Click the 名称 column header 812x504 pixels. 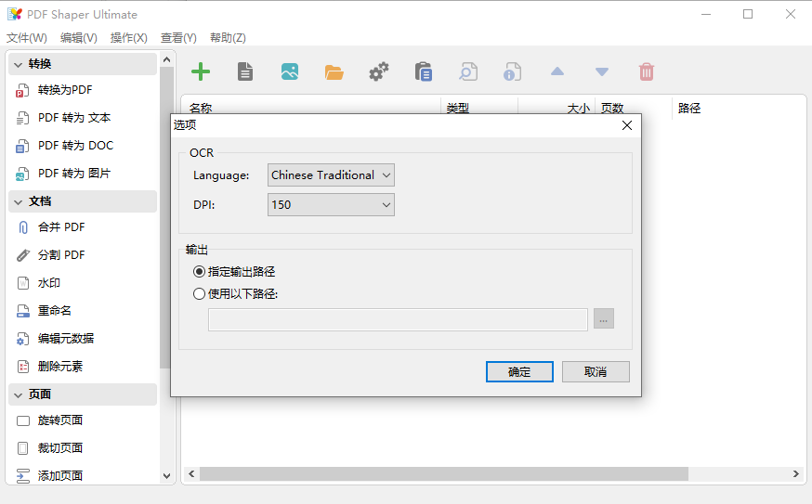click(201, 109)
